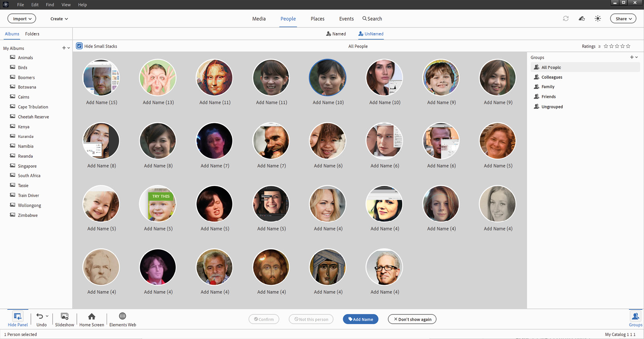Click the Confirm button
Viewport: 644px width, 339px height.
point(264,319)
